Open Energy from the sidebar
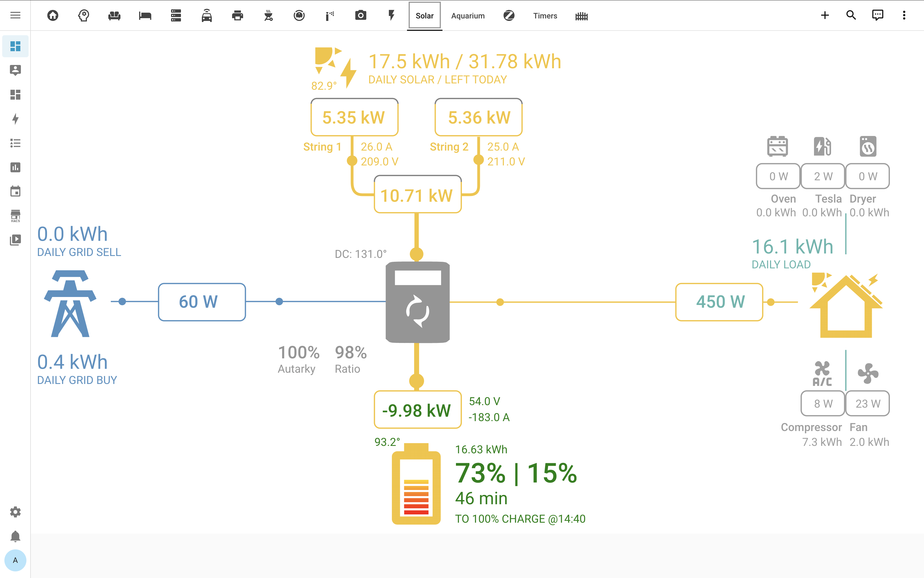924x578 pixels. tap(15, 119)
